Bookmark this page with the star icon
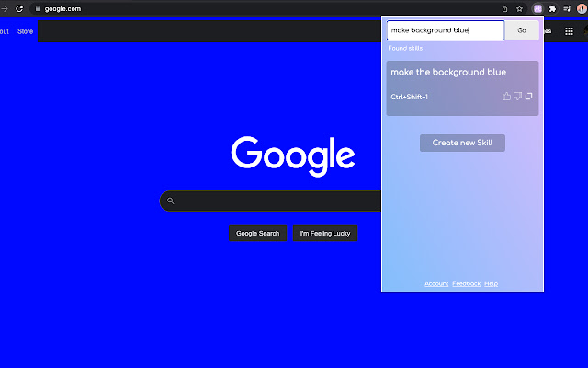This screenshot has height=368, width=588. pyautogui.click(x=519, y=8)
